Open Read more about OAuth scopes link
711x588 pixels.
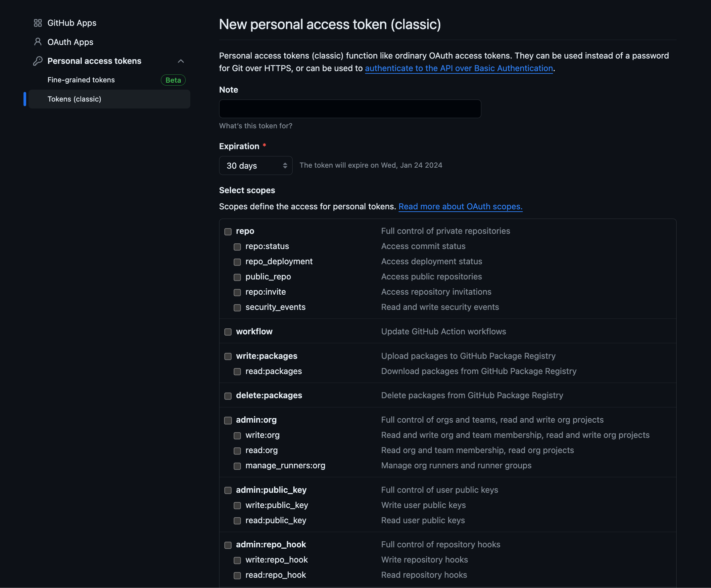pos(460,206)
